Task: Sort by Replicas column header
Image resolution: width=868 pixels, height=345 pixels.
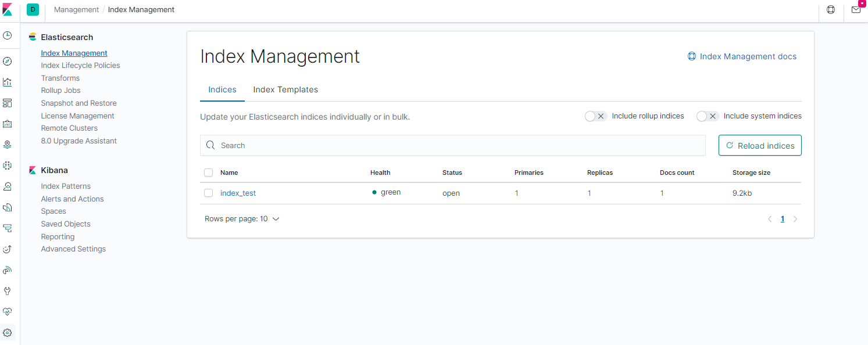Action: click(600, 172)
